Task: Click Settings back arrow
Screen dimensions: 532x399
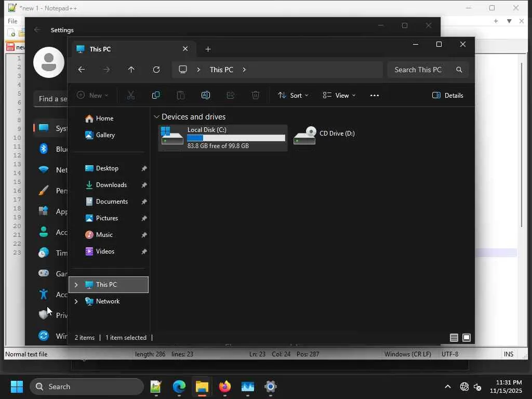Action: [37, 30]
